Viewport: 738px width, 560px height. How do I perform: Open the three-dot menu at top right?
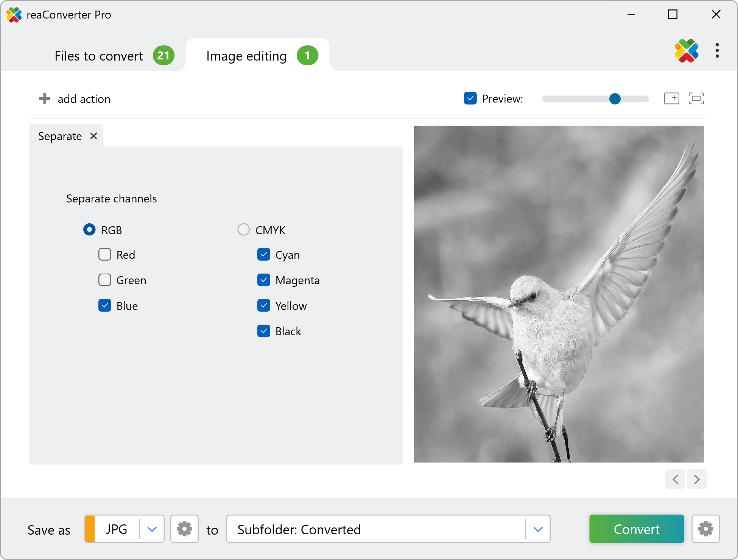pos(717,51)
